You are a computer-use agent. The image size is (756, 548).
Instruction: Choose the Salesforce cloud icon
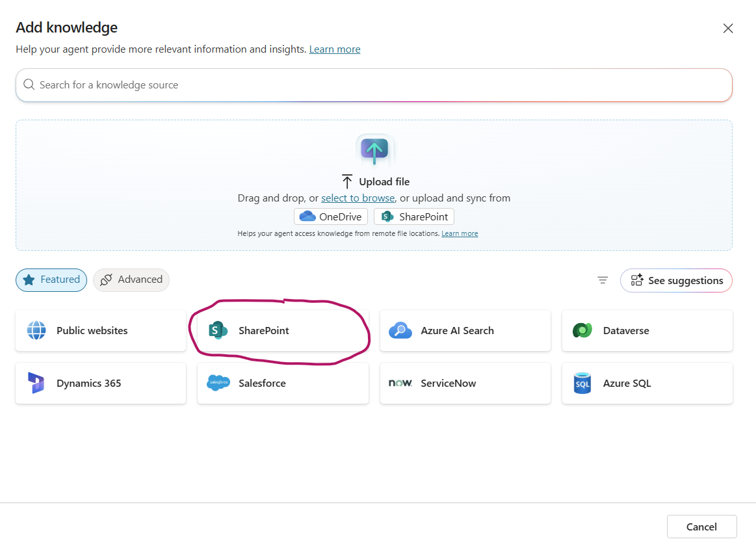click(218, 383)
